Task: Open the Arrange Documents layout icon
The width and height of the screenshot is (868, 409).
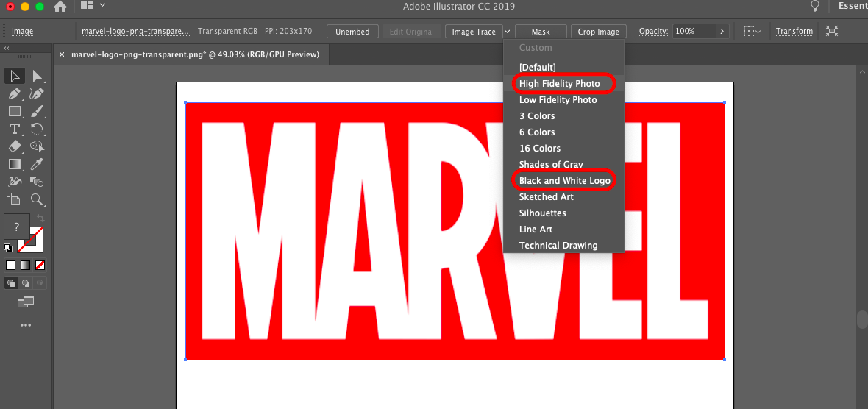Action: pyautogui.click(x=88, y=6)
